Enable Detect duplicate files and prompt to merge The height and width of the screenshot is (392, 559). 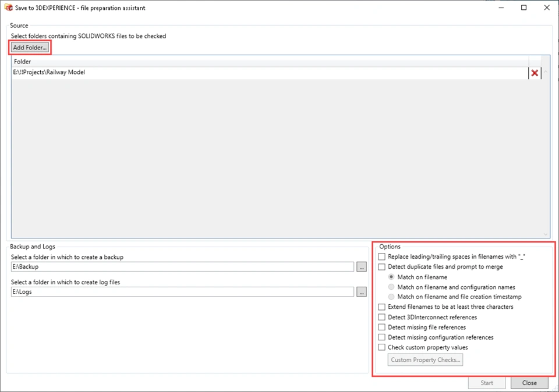[382, 267]
